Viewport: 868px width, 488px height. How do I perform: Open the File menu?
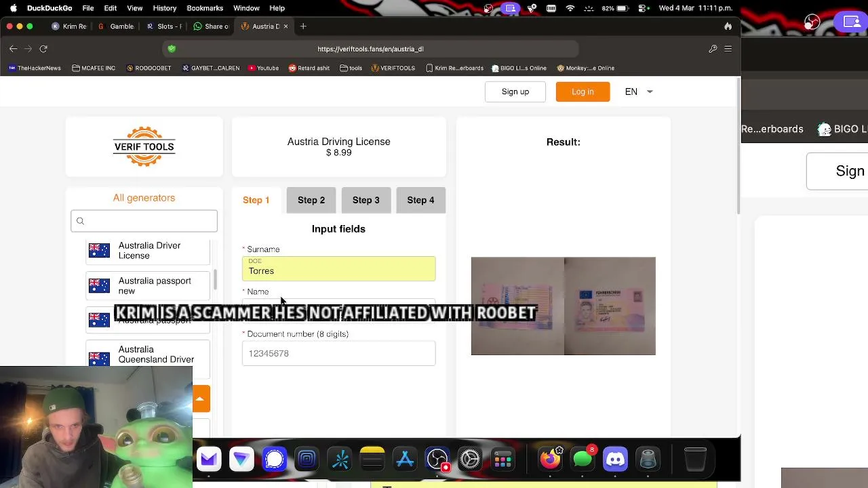(x=88, y=8)
